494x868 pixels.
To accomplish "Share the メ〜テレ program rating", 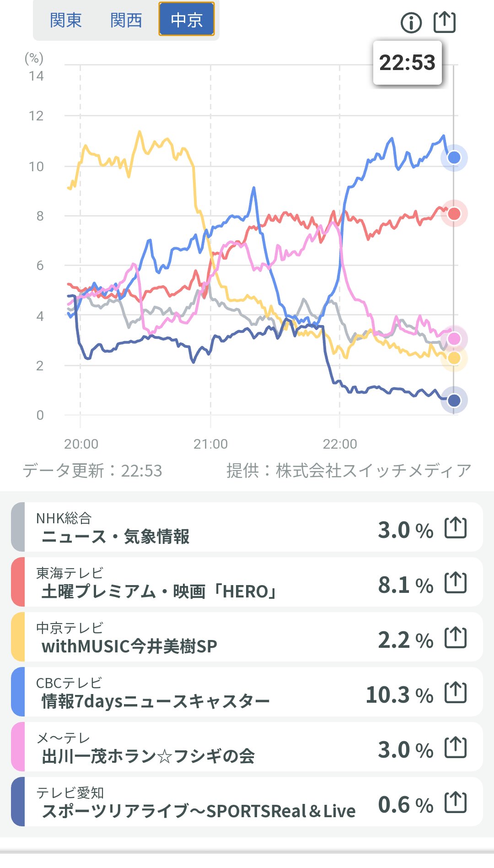I will click(456, 748).
